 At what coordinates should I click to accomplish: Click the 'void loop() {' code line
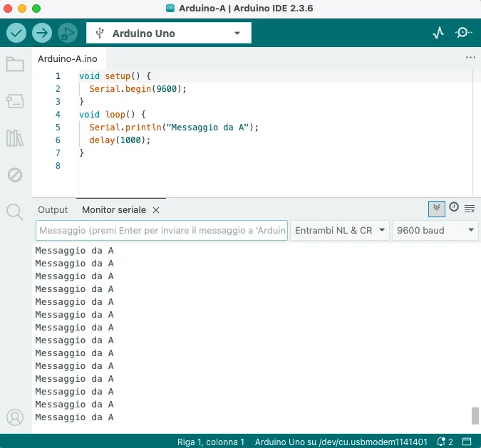[113, 115]
